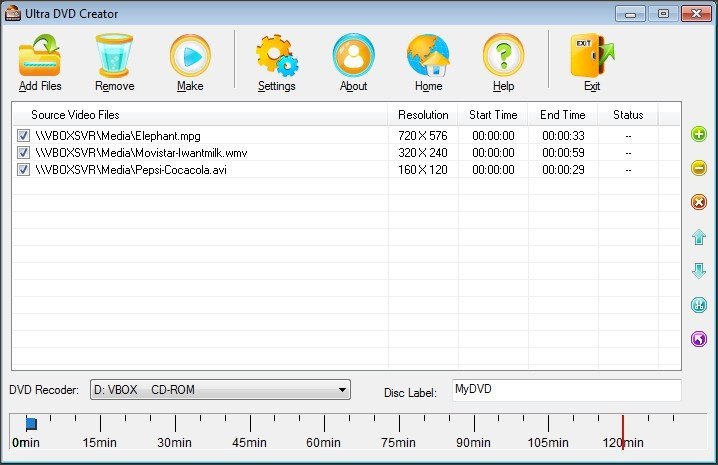Click the Exit door icon
This screenshot has width=718, height=465.
point(592,55)
